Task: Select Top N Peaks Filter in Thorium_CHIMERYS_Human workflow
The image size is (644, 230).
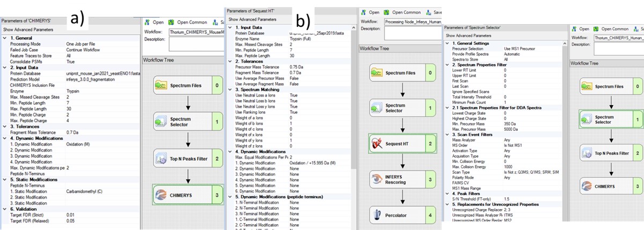Action: [x=610, y=153]
